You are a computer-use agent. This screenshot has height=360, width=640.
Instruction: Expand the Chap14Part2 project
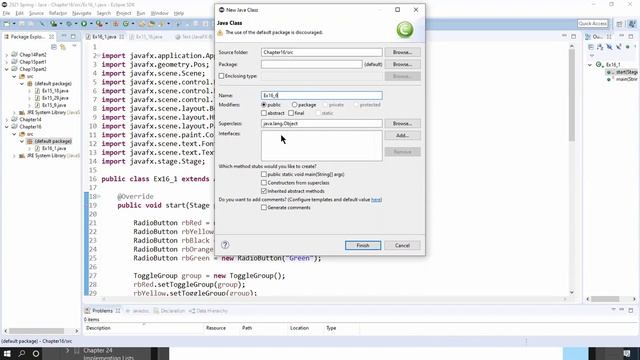tap(7, 55)
